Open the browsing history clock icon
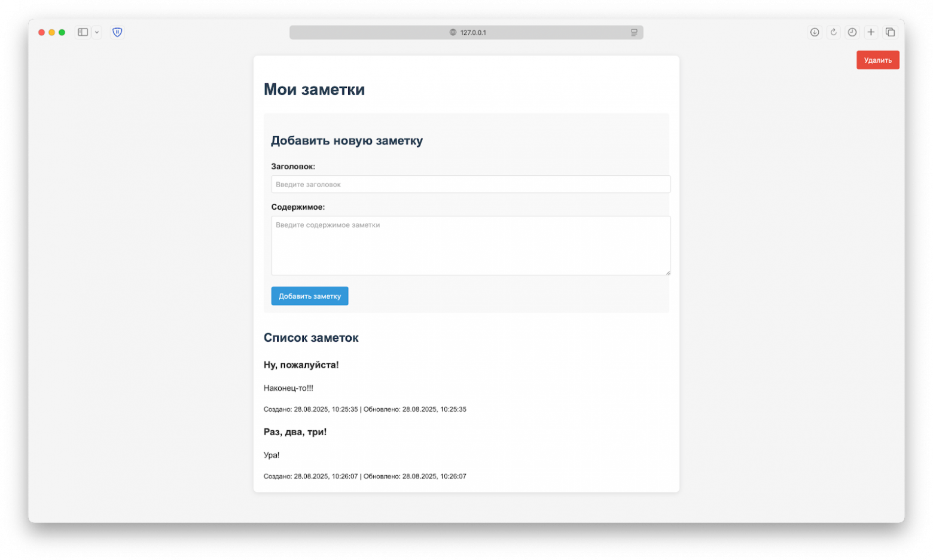The height and width of the screenshot is (560, 933). click(852, 32)
